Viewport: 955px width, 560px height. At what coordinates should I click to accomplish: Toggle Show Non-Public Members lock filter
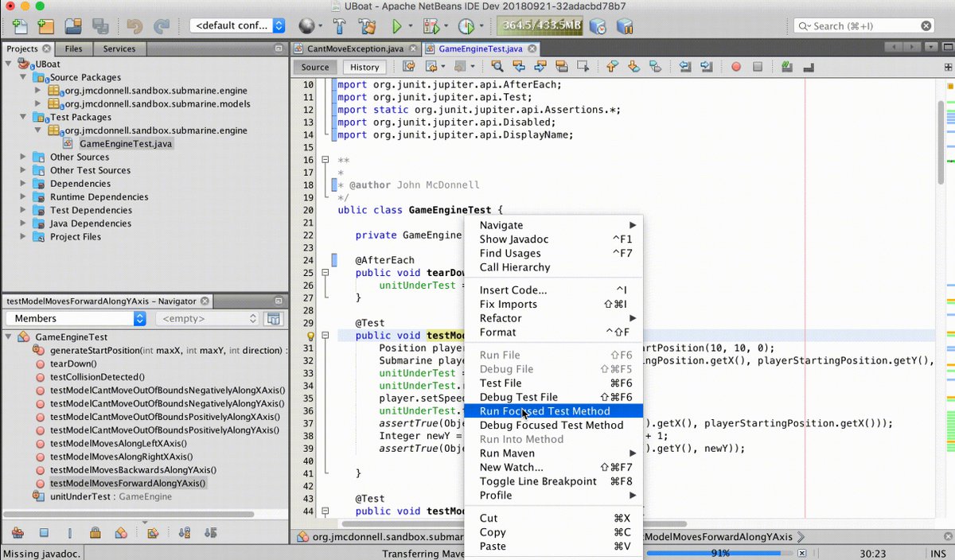click(x=95, y=532)
